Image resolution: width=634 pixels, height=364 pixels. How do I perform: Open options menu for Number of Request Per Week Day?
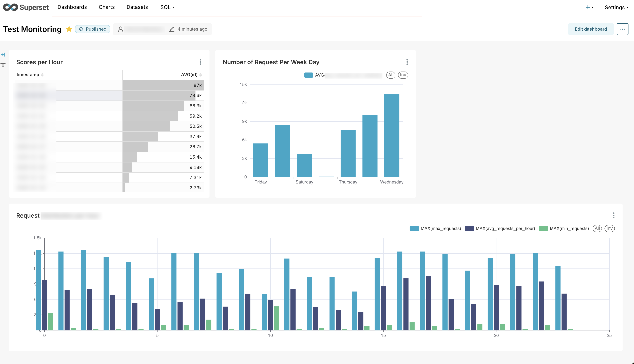coord(407,62)
